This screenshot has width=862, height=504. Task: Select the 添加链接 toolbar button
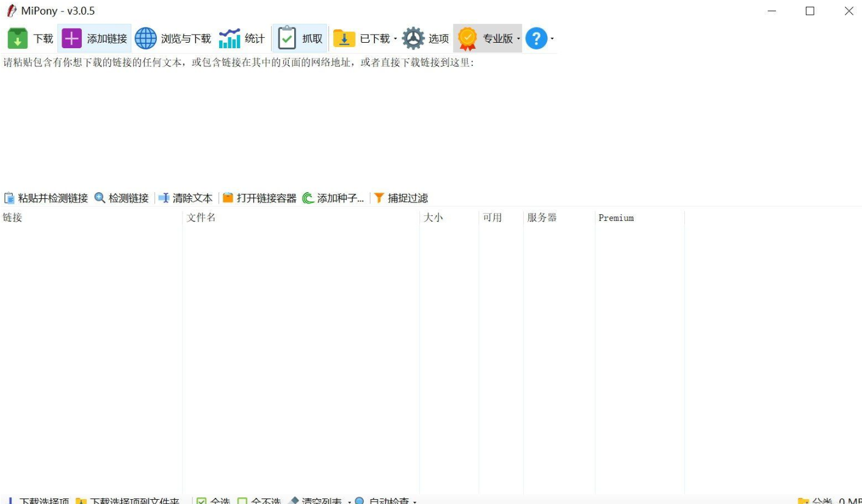(x=95, y=38)
